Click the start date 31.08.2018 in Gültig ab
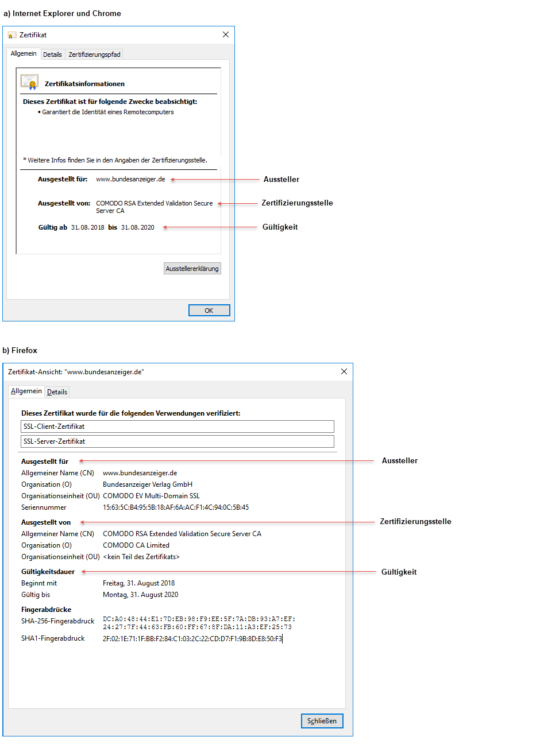 (88, 227)
